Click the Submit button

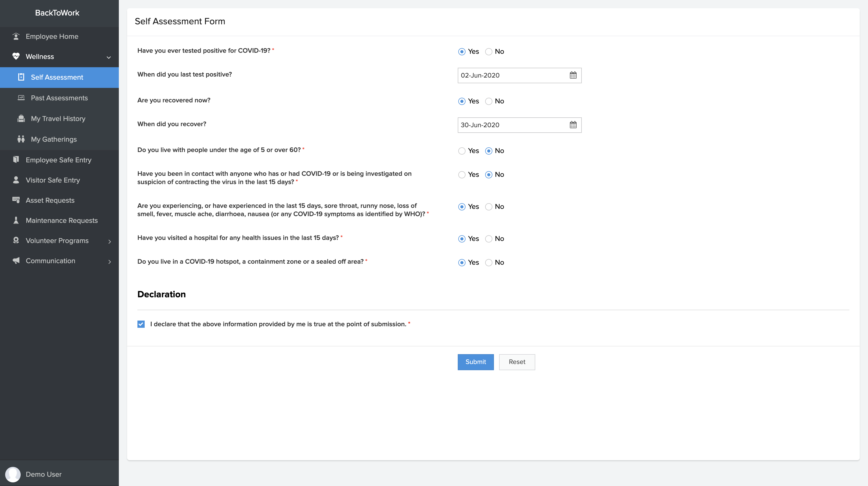(x=475, y=362)
